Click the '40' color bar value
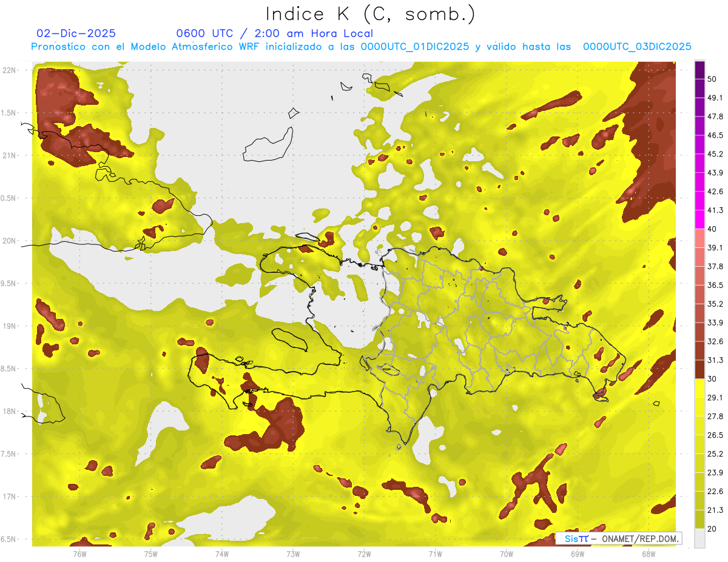This screenshot has width=728, height=562. (x=712, y=229)
